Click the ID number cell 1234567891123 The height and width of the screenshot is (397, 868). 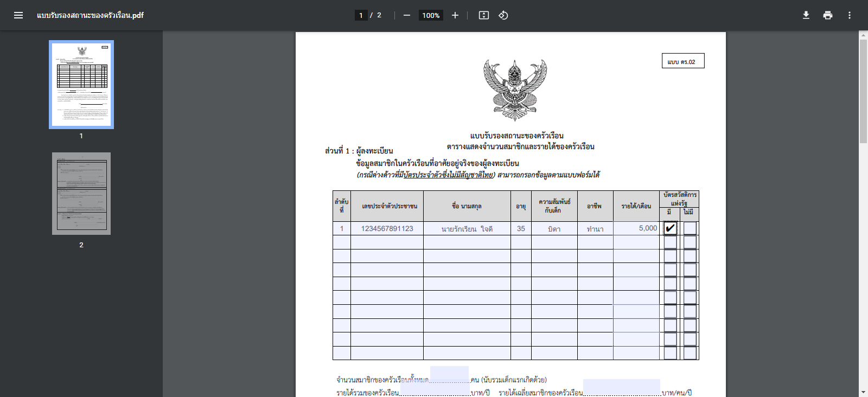pyautogui.click(x=387, y=228)
